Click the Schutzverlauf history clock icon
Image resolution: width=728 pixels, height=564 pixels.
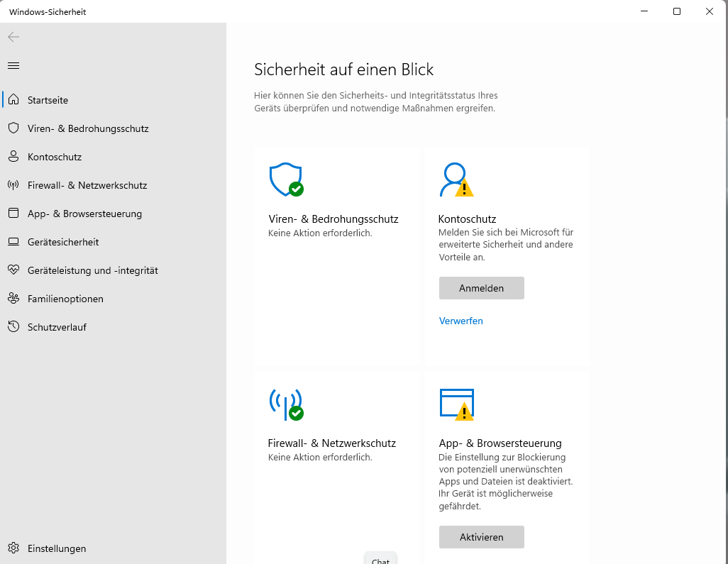13,327
